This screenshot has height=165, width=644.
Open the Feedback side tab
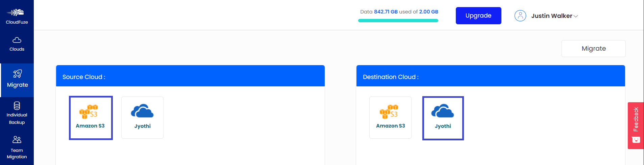click(636, 125)
